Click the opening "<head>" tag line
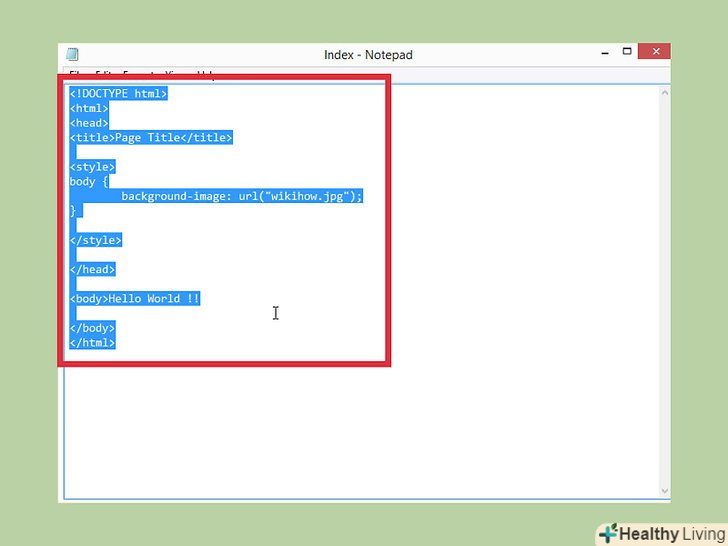This screenshot has width=728, height=546. click(89, 123)
